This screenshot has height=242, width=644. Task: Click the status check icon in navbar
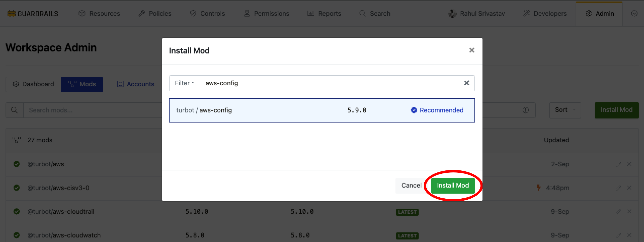coord(634,14)
